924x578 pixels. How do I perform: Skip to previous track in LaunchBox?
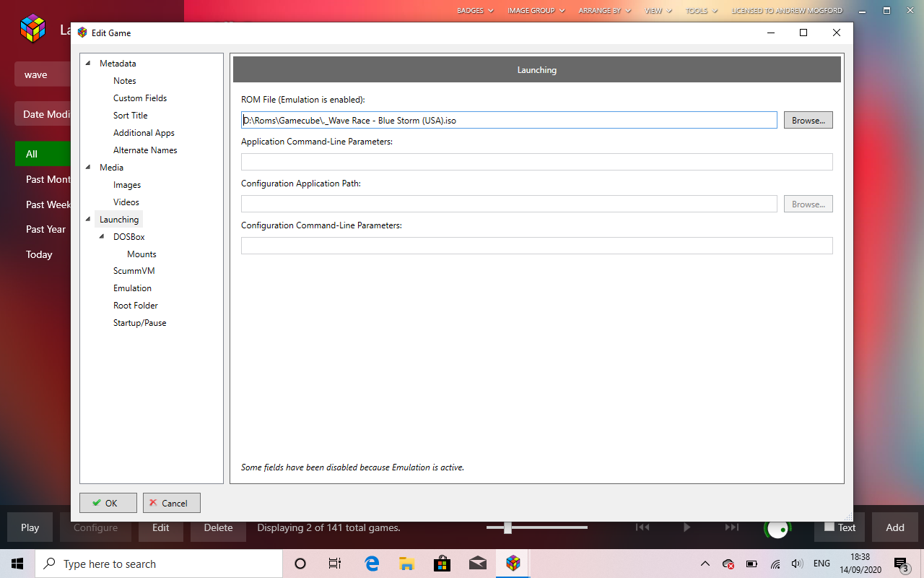pos(642,527)
